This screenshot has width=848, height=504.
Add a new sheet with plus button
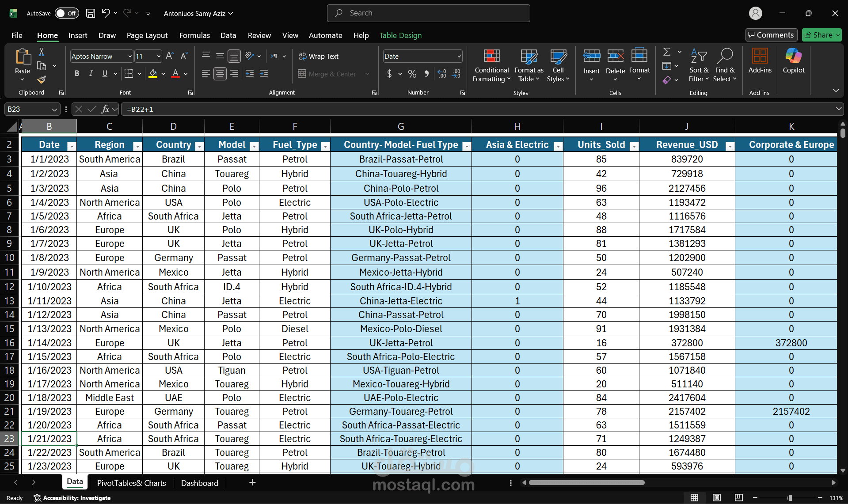[x=252, y=483]
